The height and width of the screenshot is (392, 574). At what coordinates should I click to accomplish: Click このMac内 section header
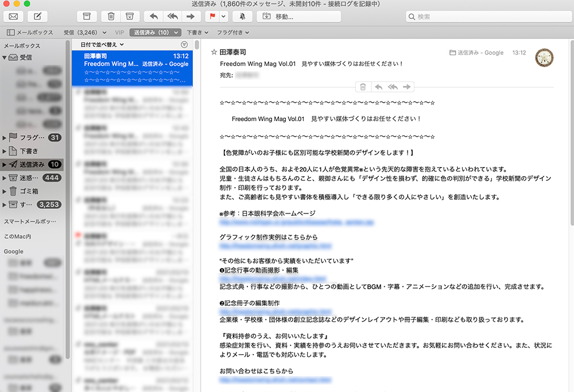pos(18,236)
